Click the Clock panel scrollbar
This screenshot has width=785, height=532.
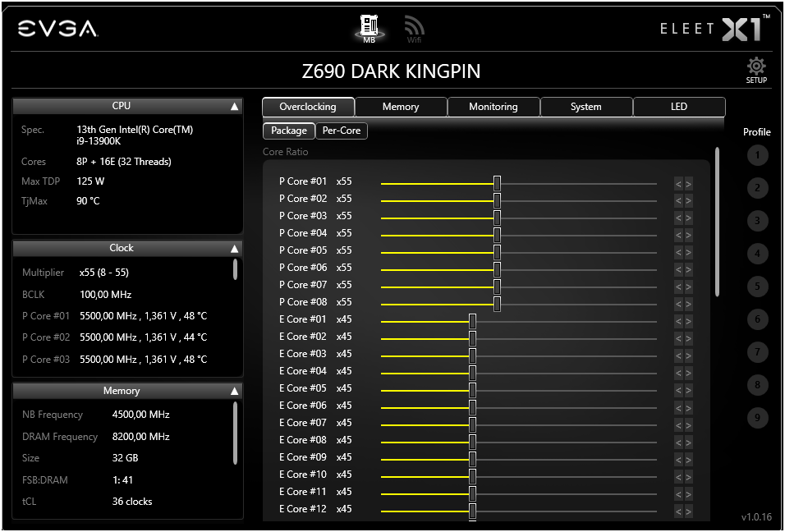(x=235, y=269)
